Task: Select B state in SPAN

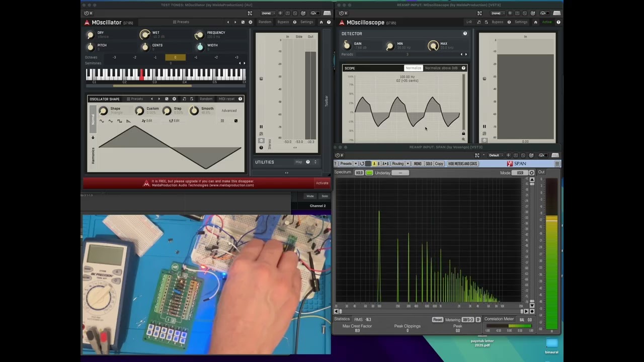Action: pos(378,163)
